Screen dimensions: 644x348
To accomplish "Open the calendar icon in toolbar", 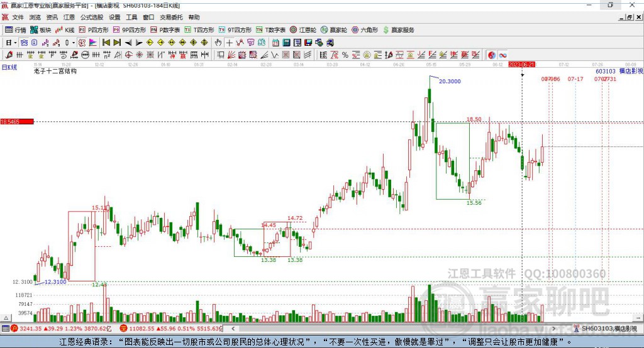I will (x=275, y=43).
